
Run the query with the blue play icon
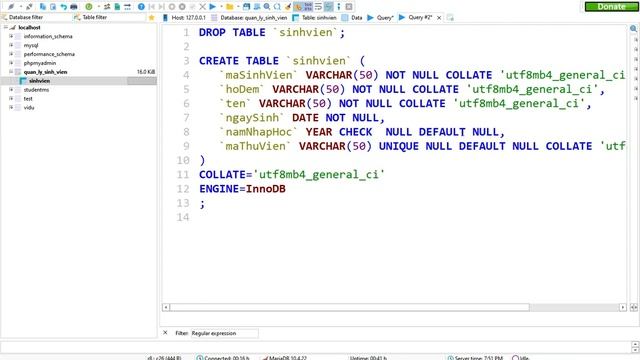[213, 7]
